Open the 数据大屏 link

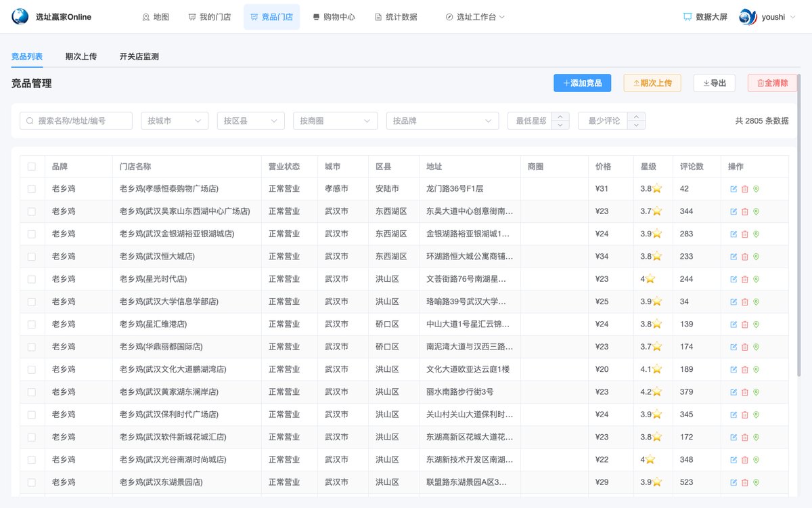click(x=705, y=17)
